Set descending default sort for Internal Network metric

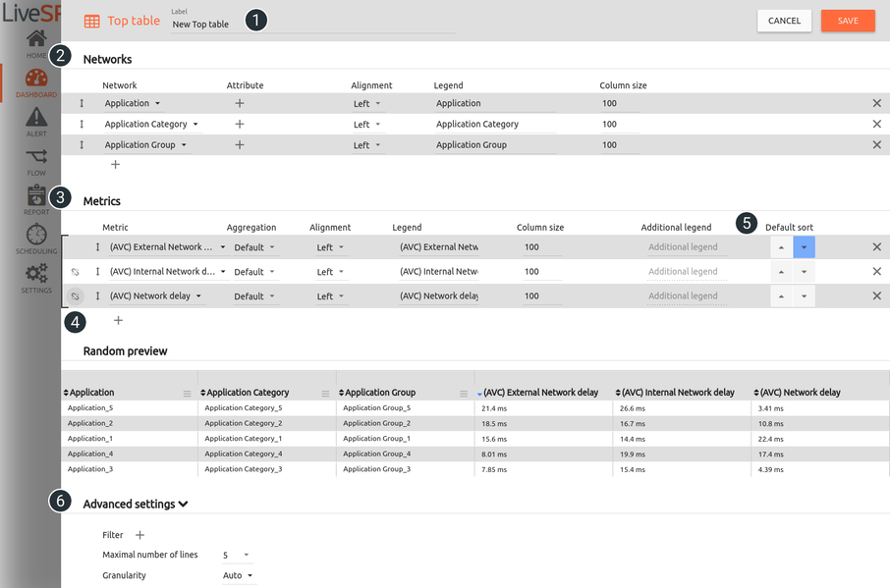[x=804, y=272]
